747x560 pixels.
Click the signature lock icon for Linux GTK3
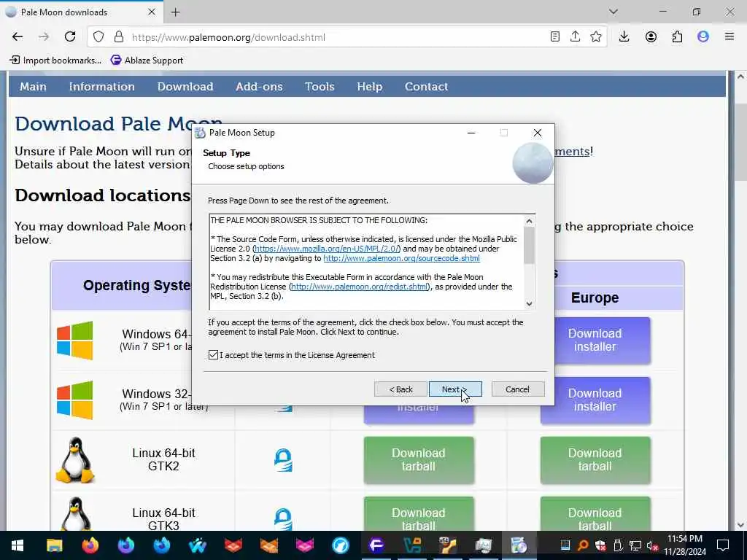(283, 519)
